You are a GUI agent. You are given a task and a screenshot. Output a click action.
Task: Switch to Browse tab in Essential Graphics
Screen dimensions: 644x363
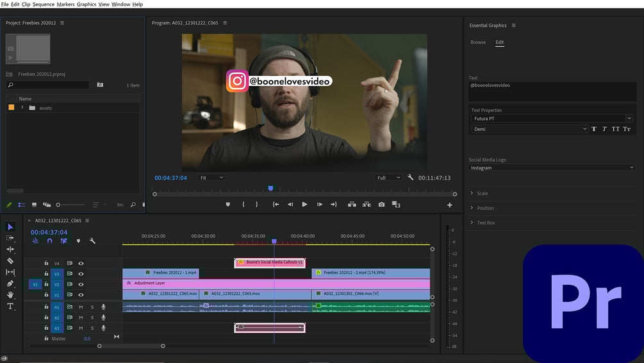pos(478,42)
